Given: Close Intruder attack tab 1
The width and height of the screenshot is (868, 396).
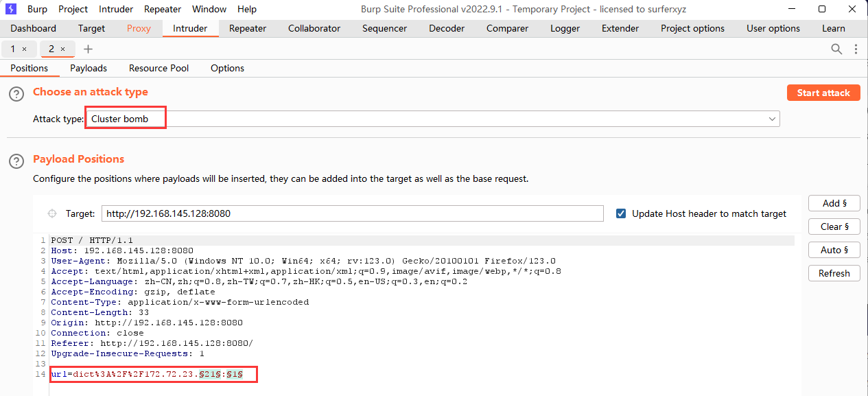Looking at the screenshot, I should (25, 49).
